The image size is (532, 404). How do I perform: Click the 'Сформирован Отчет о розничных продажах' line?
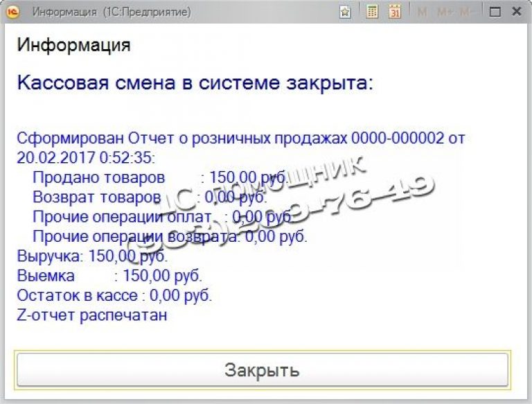tap(240, 138)
